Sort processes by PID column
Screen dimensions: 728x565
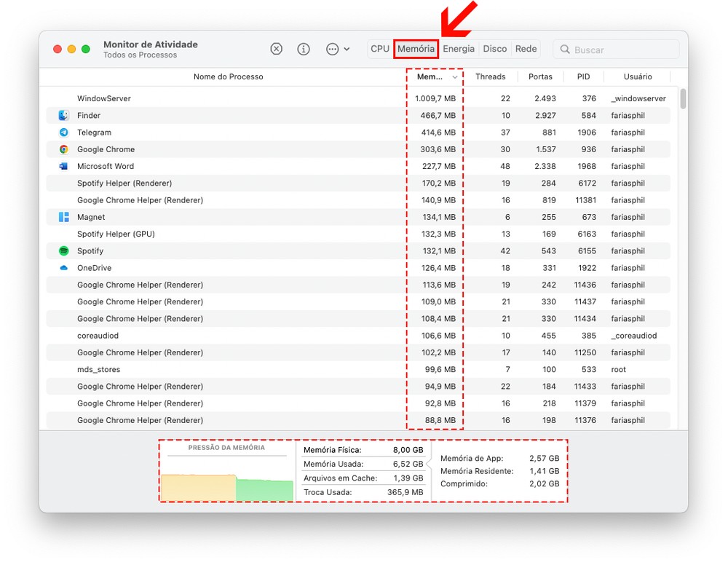click(x=583, y=76)
